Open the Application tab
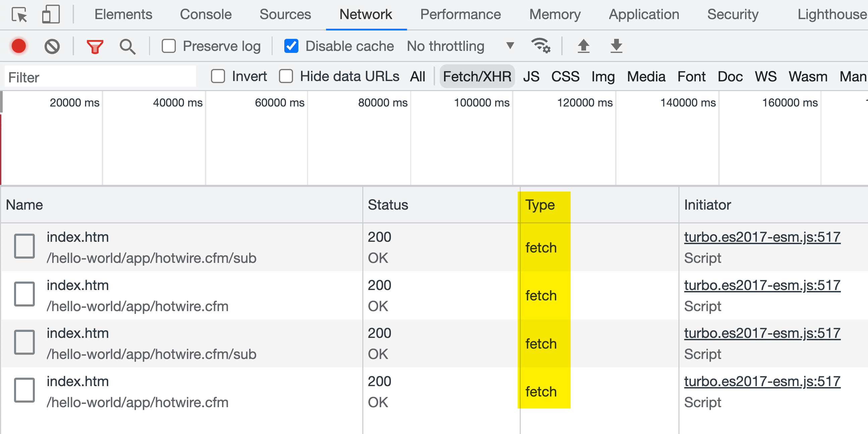The height and width of the screenshot is (434, 868). point(644,14)
